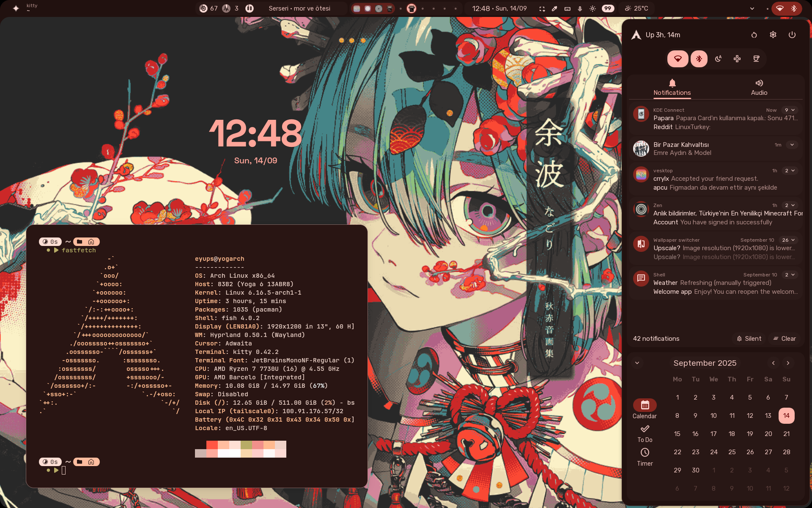Viewport: 812px width, 508px height.
Task: Go to next month in calendar
Action: 788,363
